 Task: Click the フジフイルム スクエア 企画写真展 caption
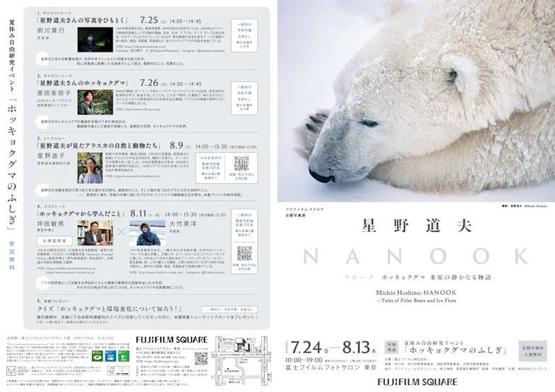click(304, 212)
